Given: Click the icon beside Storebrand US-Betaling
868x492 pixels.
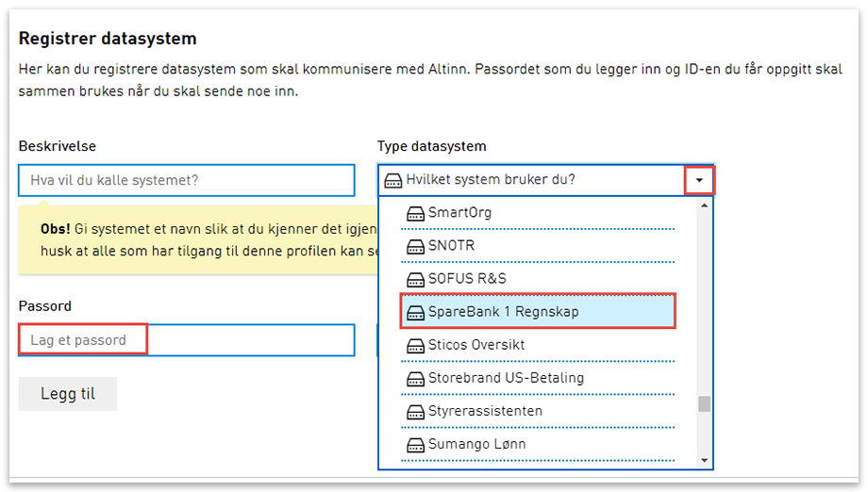Looking at the screenshot, I should pyautogui.click(x=415, y=379).
